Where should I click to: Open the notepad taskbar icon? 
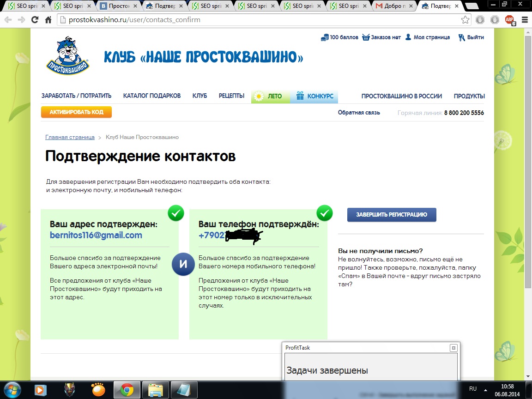[184, 390]
